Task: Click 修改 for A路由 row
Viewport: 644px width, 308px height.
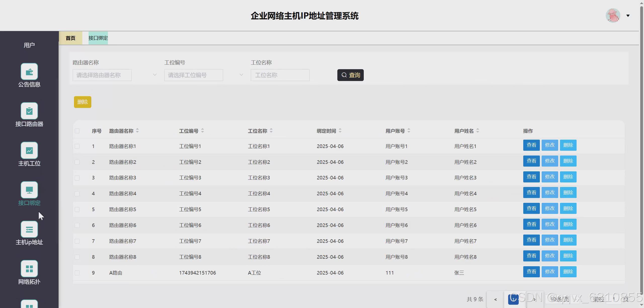Action: coord(550,272)
